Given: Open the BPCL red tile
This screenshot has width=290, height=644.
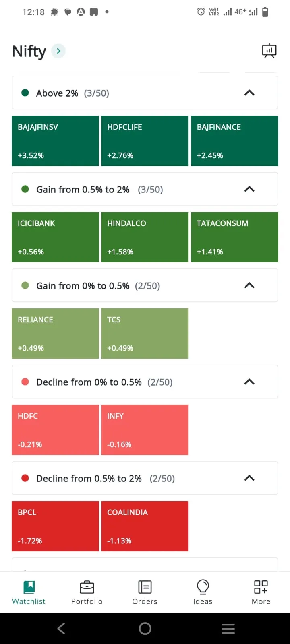Looking at the screenshot, I should pyautogui.click(x=56, y=526).
